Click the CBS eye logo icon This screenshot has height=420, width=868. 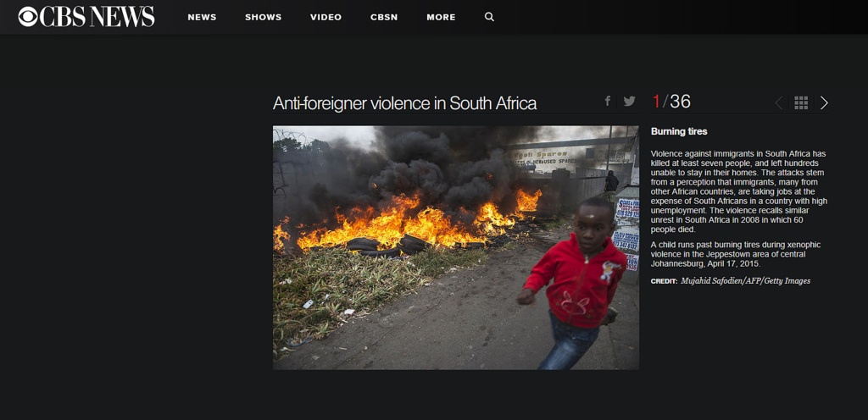pyautogui.click(x=28, y=17)
